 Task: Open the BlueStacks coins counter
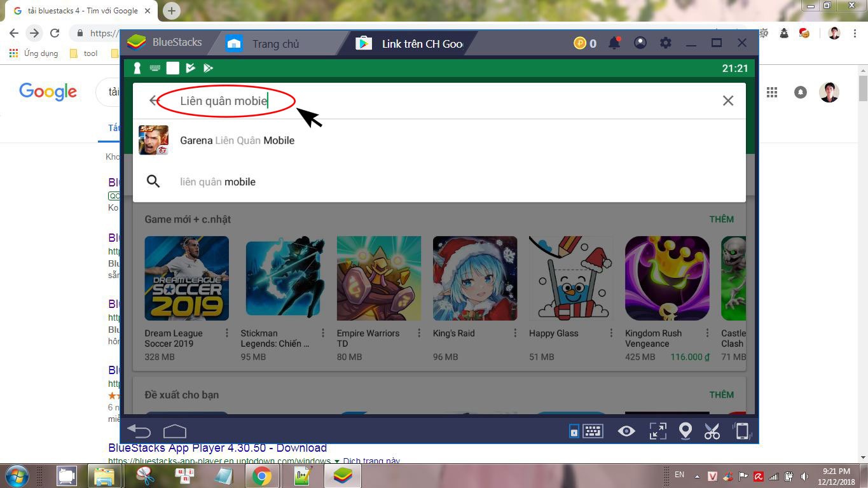point(585,43)
